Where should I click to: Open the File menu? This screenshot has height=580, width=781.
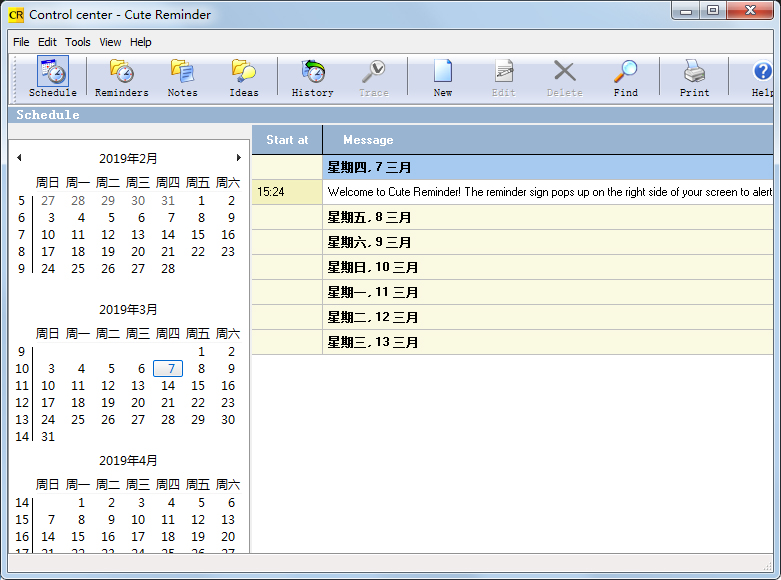click(21, 42)
